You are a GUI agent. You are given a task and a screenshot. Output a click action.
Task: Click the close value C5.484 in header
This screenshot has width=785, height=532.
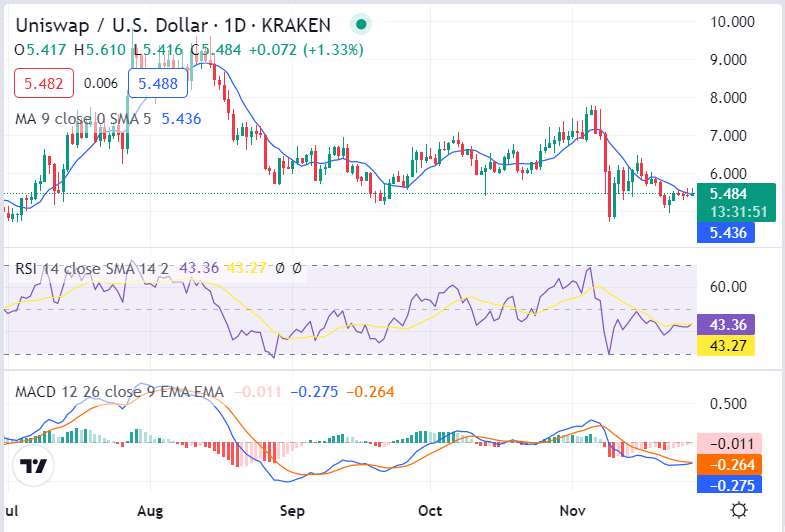216,50
